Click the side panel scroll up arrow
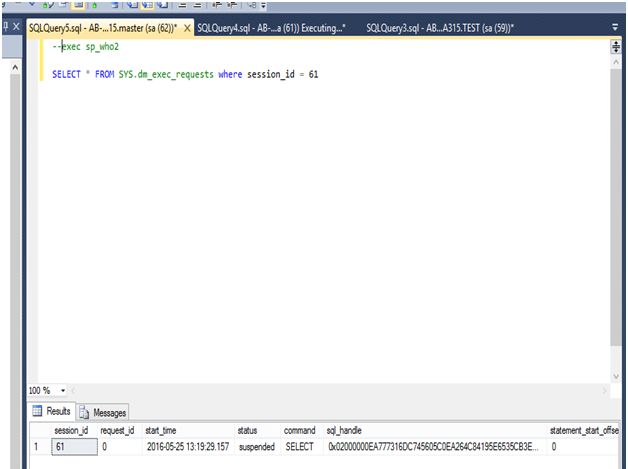The image size is (628, 469). tap(15, 67)
